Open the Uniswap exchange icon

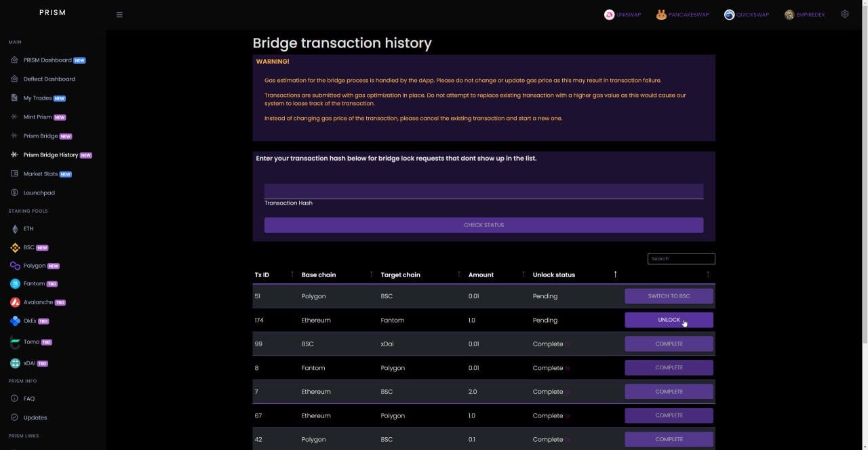(609, 15)
